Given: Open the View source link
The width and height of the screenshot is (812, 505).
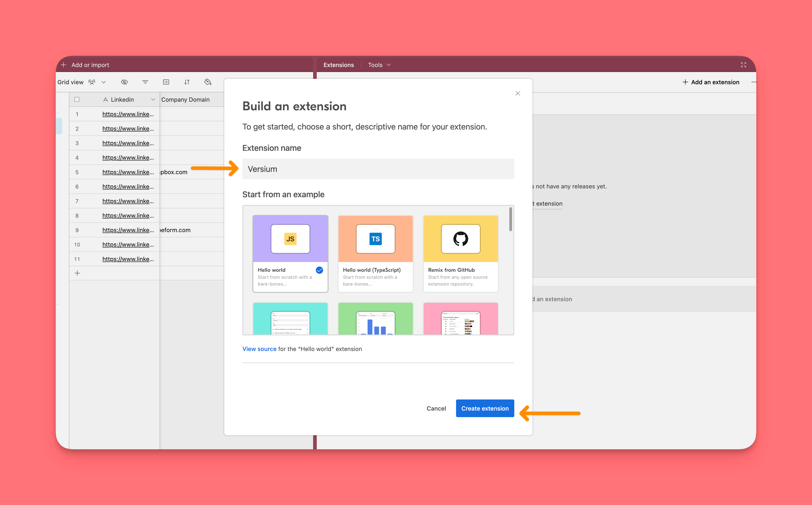Looking at the screenshot, I should [259, 349].
